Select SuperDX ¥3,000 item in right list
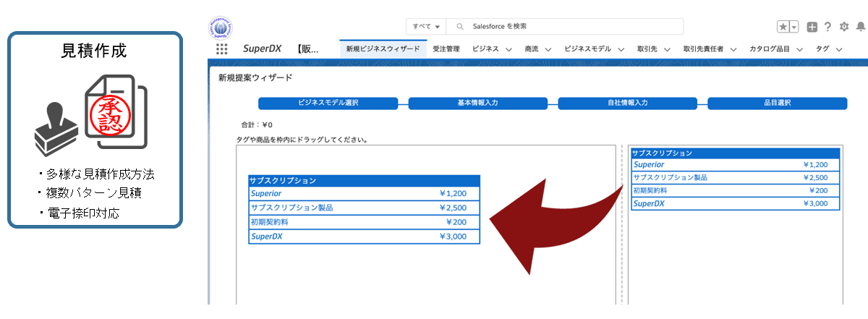Viewport: 868px width, 319px height. coord(734,204)
